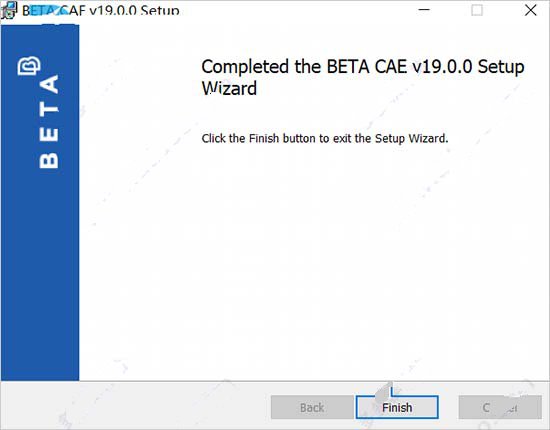550x430 pixels.
Task: Click the "Setup Wizard." words ending the instruction
Action: (411, 138)
